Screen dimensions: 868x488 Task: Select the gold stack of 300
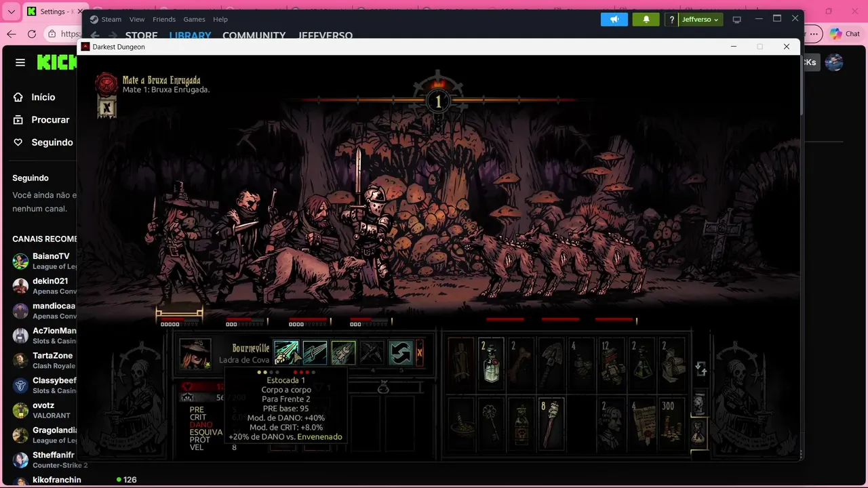pos(671,424)
